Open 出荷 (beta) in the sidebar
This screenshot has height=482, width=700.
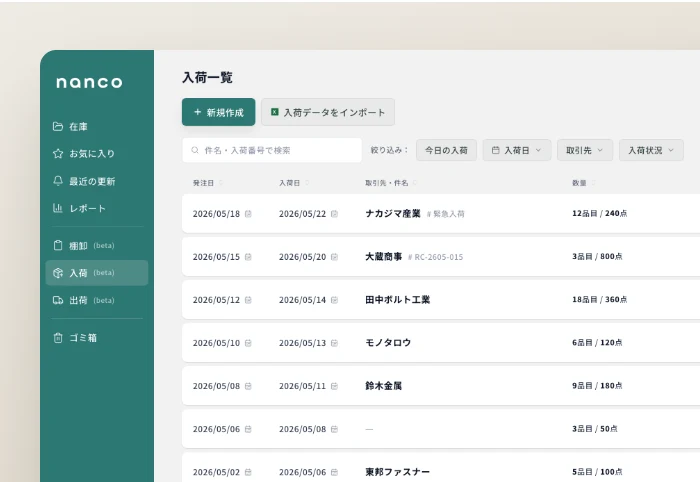(x=97, y=300)
